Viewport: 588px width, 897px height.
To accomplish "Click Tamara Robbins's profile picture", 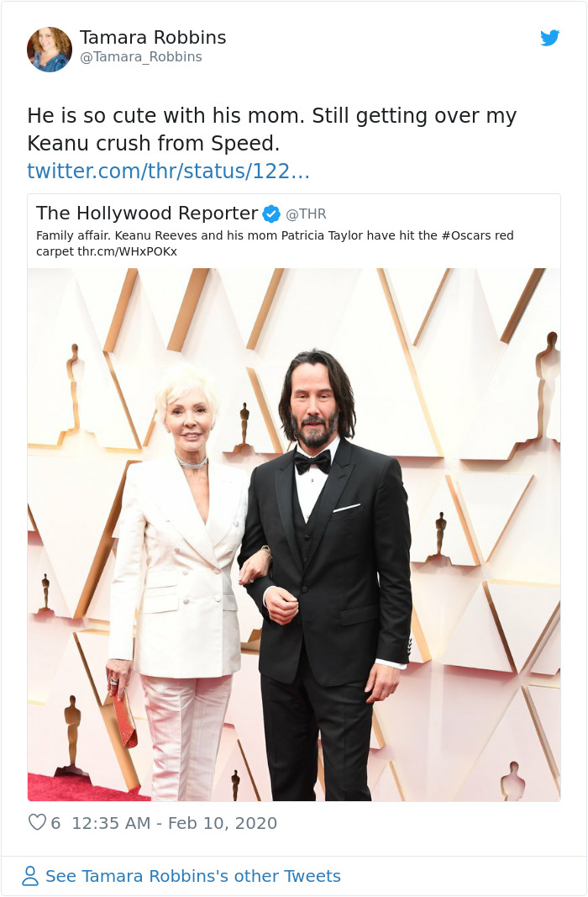I will pos(50,50).
